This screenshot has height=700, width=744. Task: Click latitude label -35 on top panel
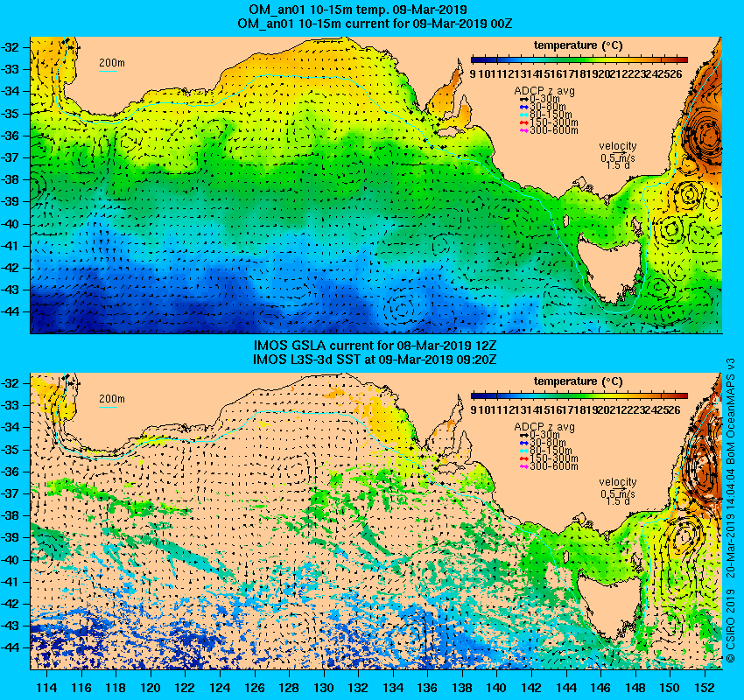10,114
